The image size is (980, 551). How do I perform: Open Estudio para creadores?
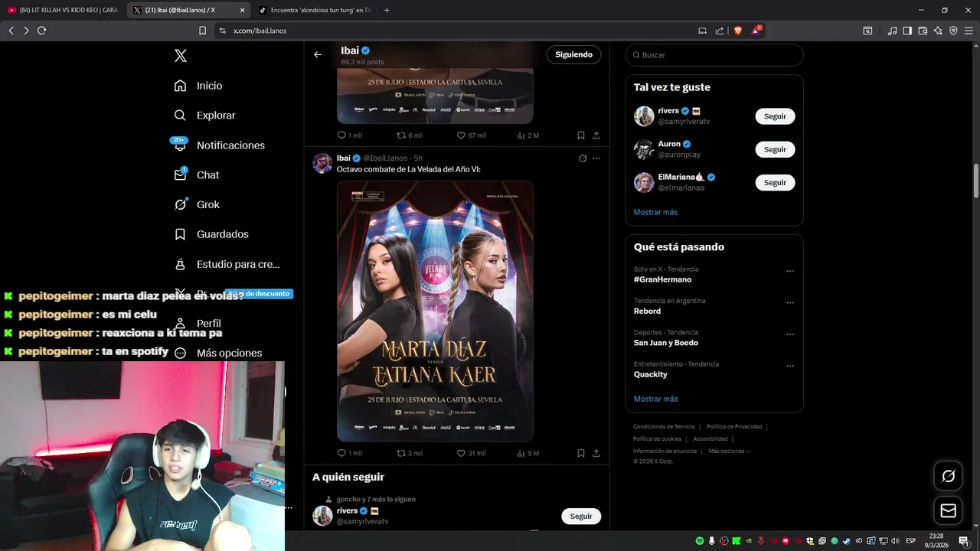227,264
